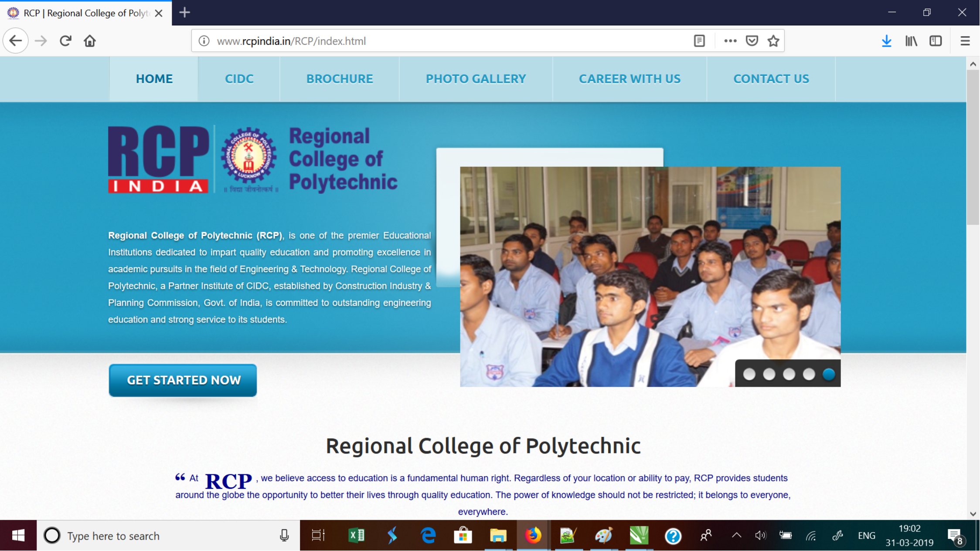Open the CAREER WITH US menu item

coord(630,79)
